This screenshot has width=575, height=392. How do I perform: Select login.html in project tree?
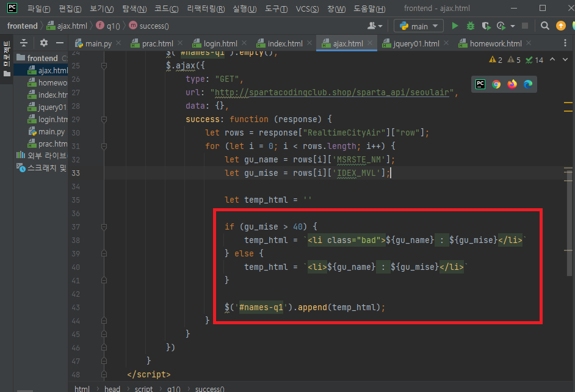[48, 119]
